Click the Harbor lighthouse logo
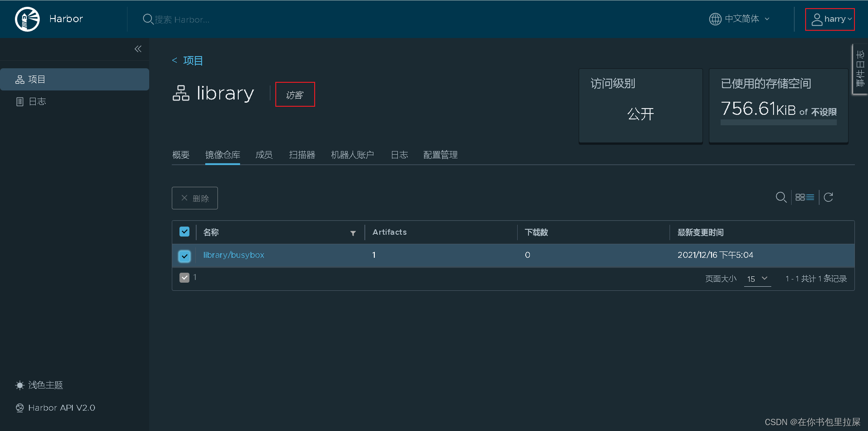This screenshot has width=868, height=431. [x=27, y=19]
